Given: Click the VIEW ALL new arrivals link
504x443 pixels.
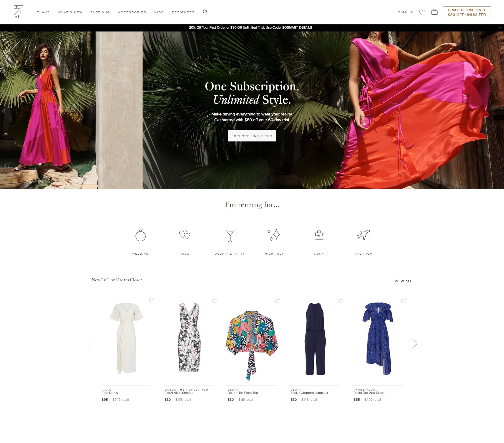Looking at the screenshot, I should (x=403, y=281).
